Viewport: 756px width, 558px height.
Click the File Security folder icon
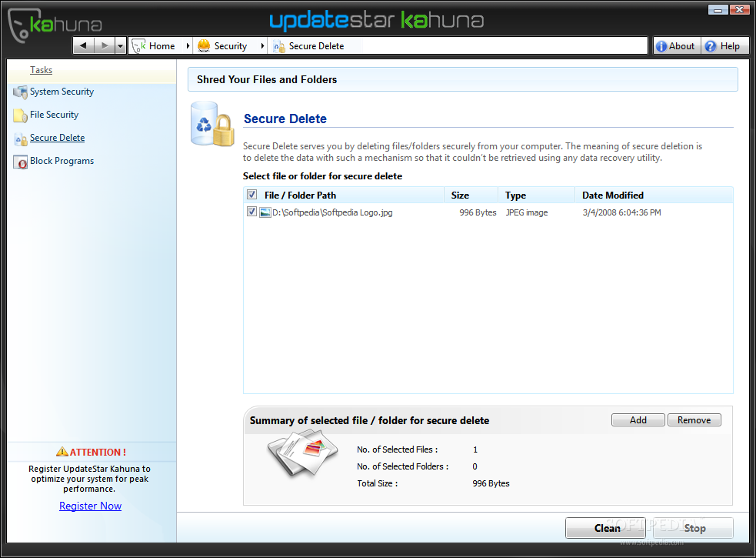tap(20, 116)
